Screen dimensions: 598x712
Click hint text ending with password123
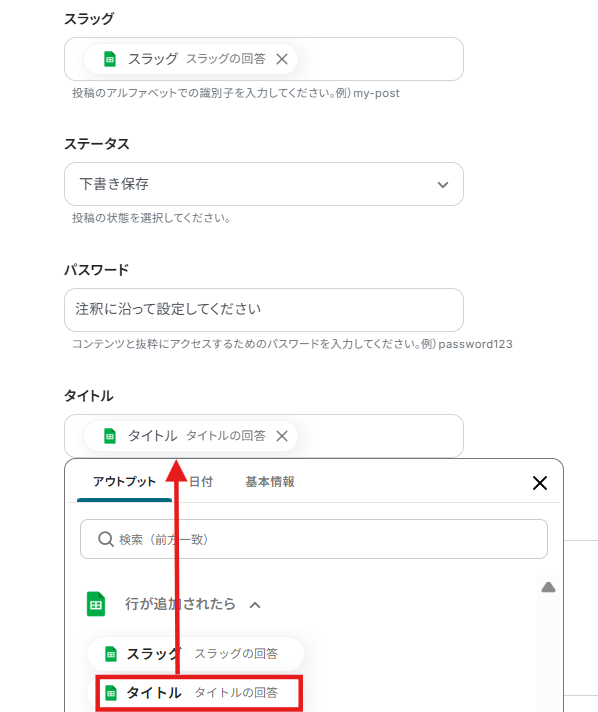click(292, 344)
